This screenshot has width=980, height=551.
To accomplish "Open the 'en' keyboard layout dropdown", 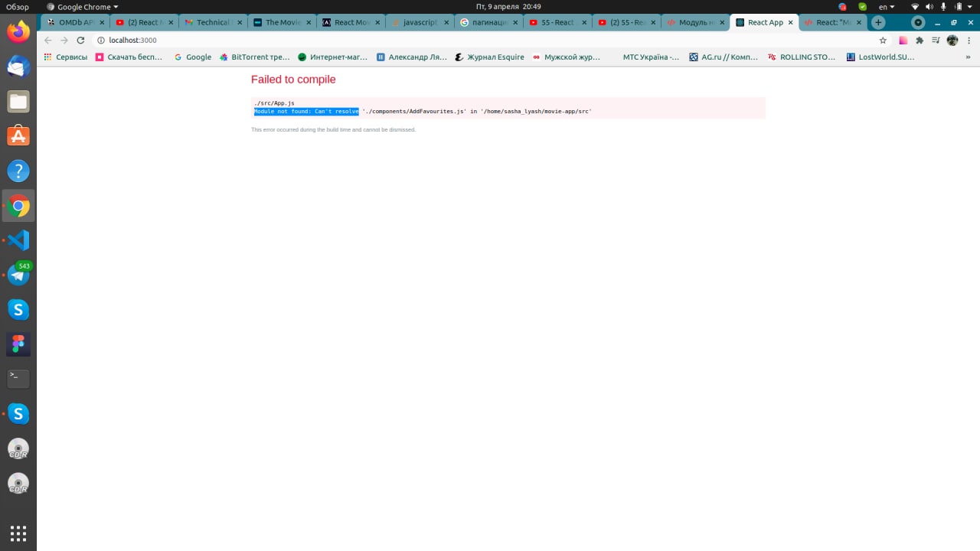I will pos(887,7).
